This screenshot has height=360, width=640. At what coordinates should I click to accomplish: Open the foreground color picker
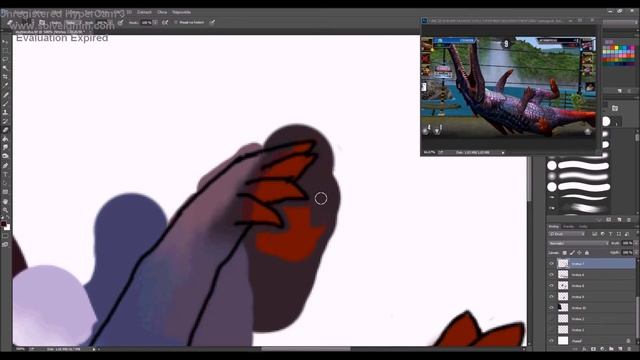click(x=4, y=224)
